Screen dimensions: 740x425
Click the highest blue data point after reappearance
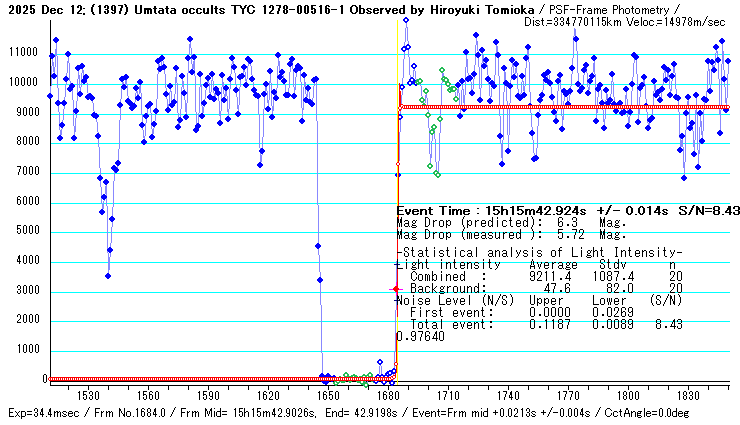coord(405,20)
